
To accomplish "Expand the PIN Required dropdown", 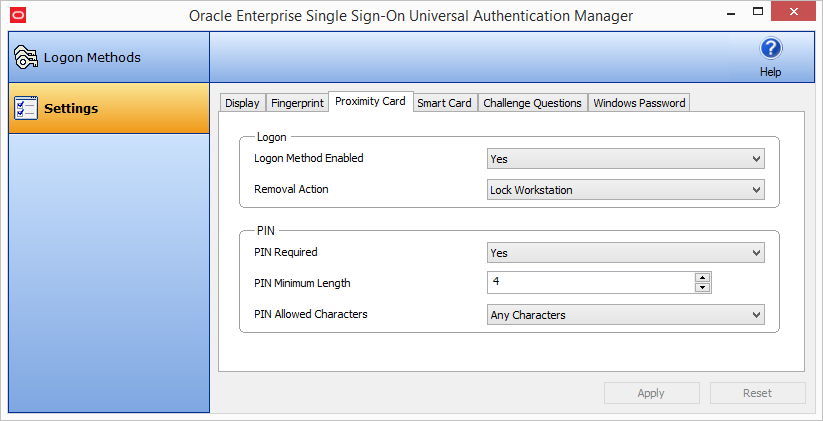I will (625, 254).
